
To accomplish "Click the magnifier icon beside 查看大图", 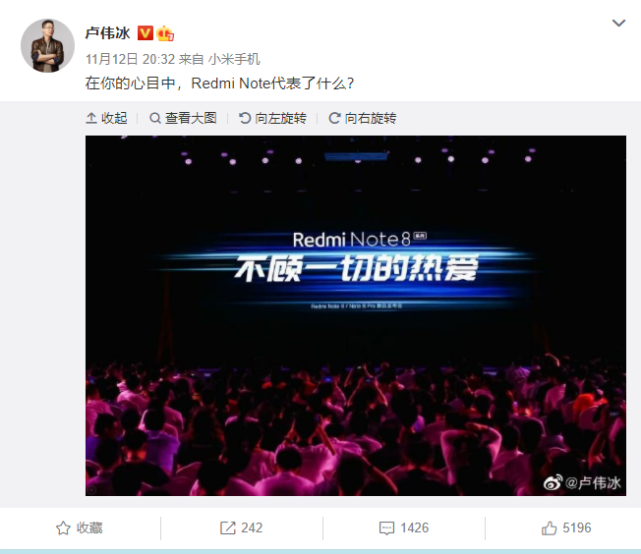I will coord(155,118).
